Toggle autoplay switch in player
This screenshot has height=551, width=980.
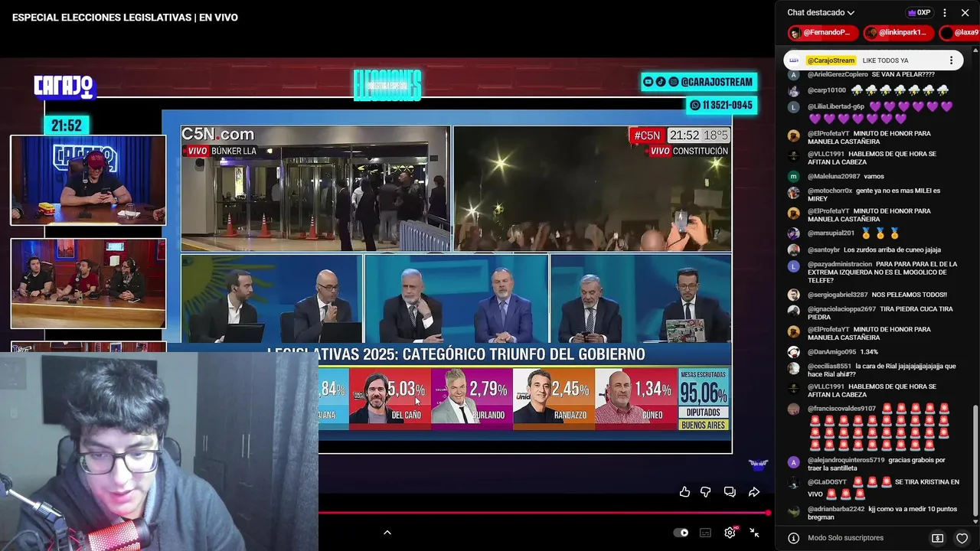(x=681, y=533)
